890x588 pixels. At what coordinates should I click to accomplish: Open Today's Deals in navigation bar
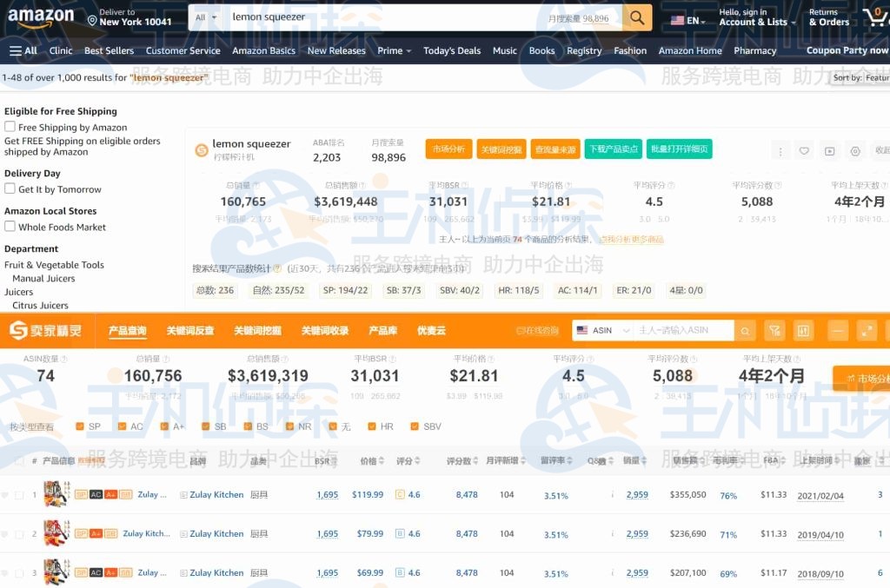451,50
